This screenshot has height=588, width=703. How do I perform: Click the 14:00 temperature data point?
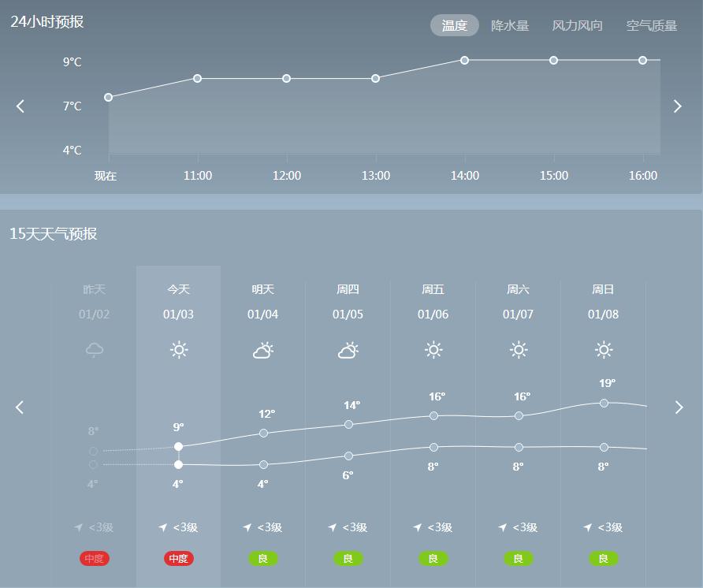(465, 60)
